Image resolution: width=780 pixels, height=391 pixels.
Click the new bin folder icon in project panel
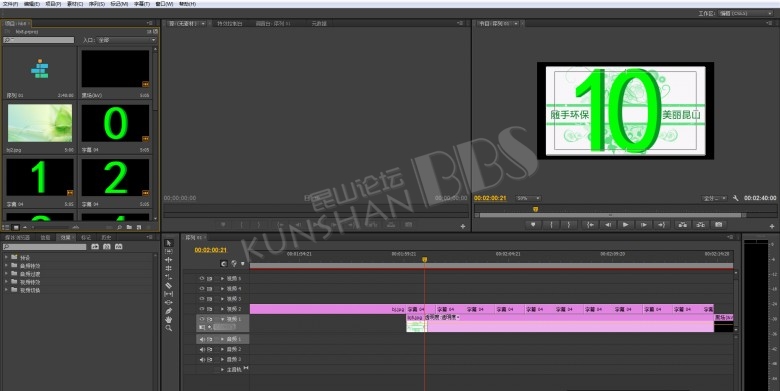point(129,227)
